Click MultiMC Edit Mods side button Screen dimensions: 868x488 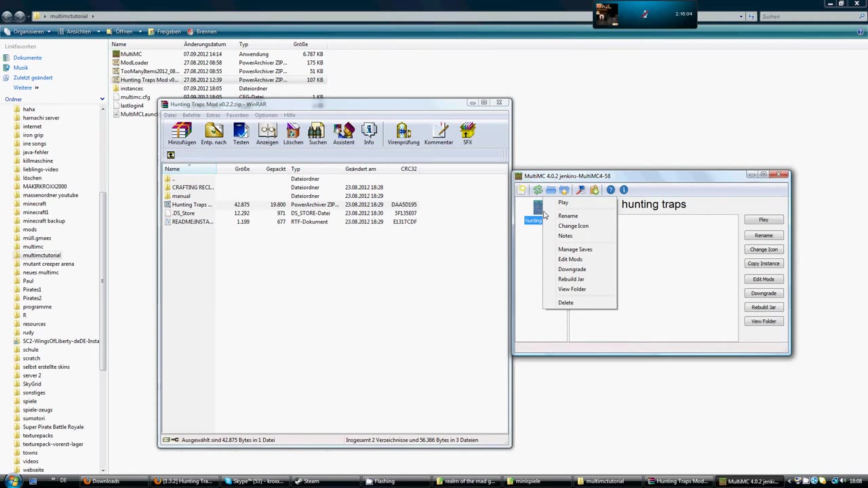[x=764, y=279]
